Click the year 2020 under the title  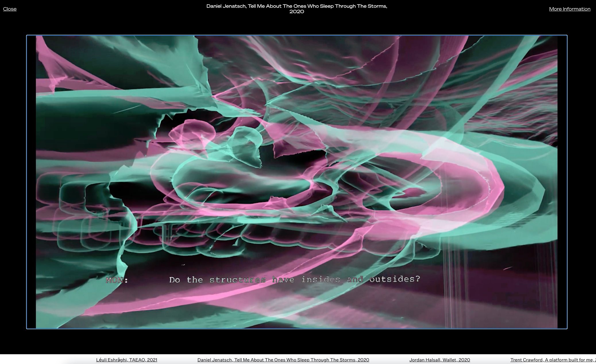(296, 12)
